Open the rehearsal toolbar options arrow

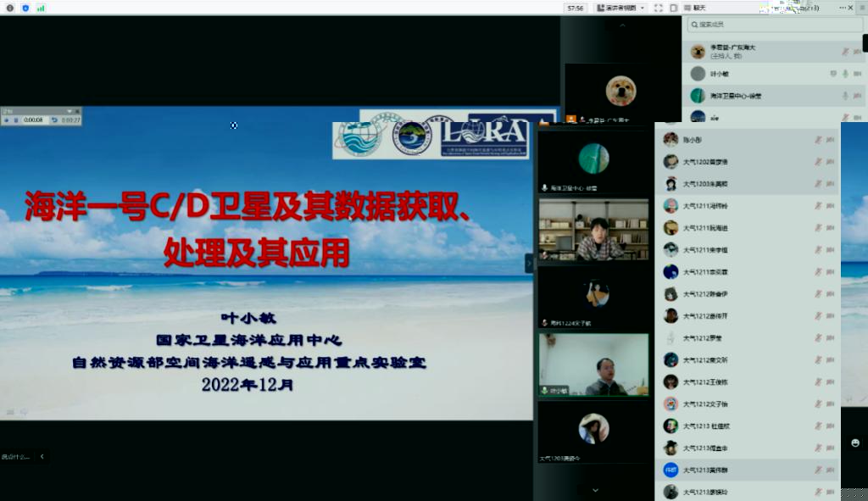(70, 111)
